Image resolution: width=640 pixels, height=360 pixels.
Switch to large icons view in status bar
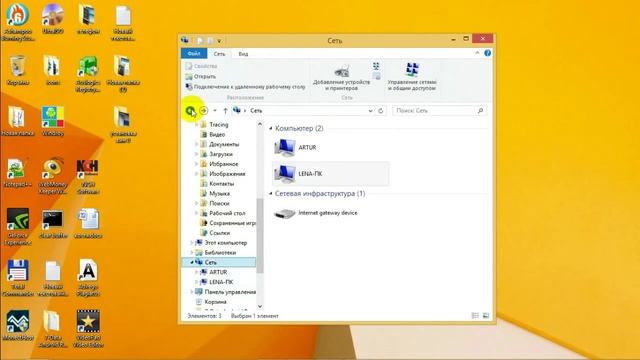pos(486,316)
